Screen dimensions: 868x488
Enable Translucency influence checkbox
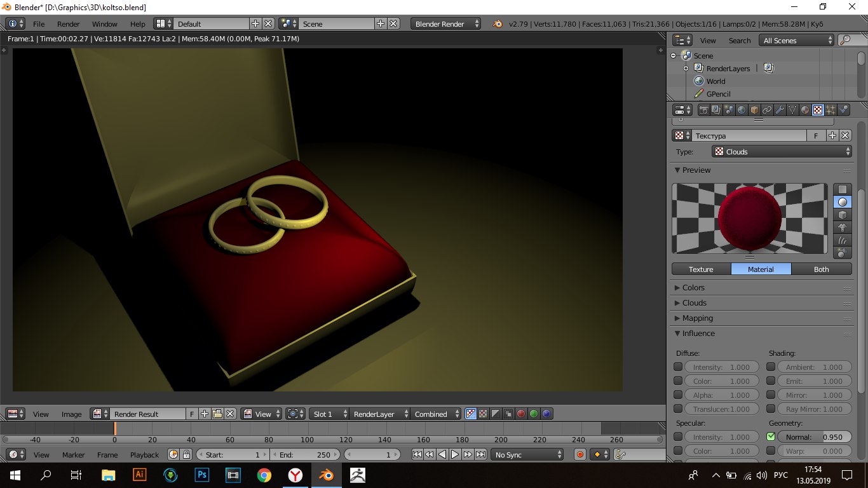click(x=678, y=409)
